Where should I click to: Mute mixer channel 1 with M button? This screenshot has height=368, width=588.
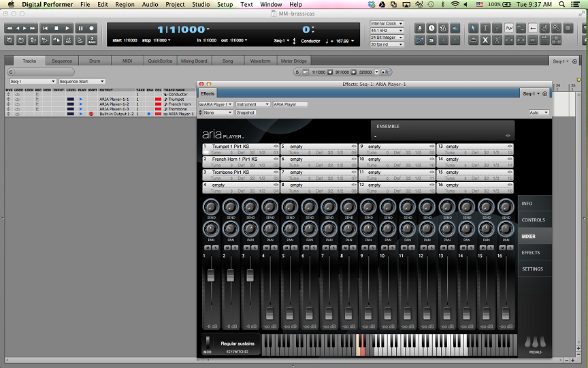coord(208,248)
